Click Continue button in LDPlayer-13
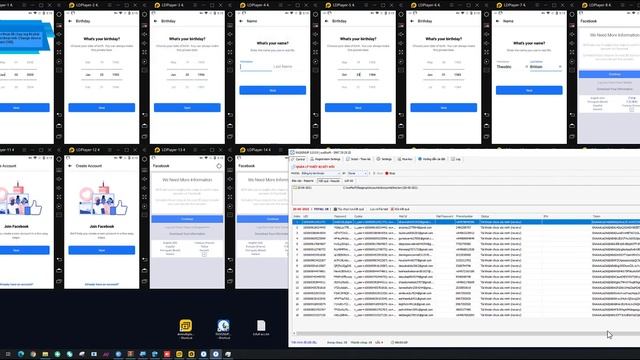 tap(187, 219)
